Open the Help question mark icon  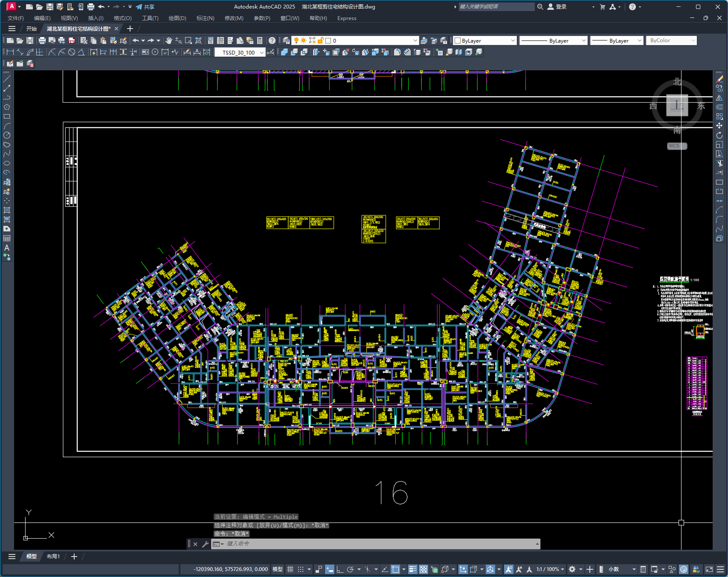272,40
